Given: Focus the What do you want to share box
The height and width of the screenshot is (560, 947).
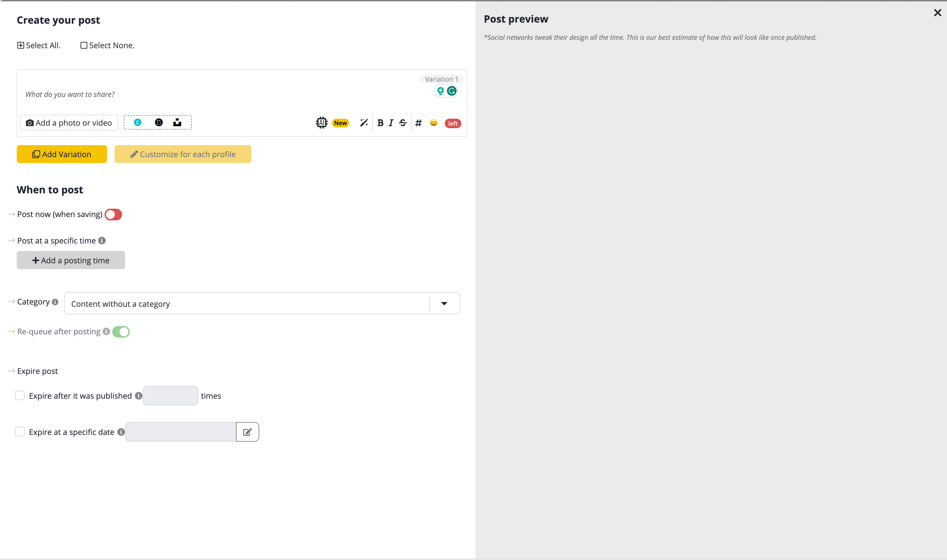Looking at the screenshot, I should tap(227, 94).
